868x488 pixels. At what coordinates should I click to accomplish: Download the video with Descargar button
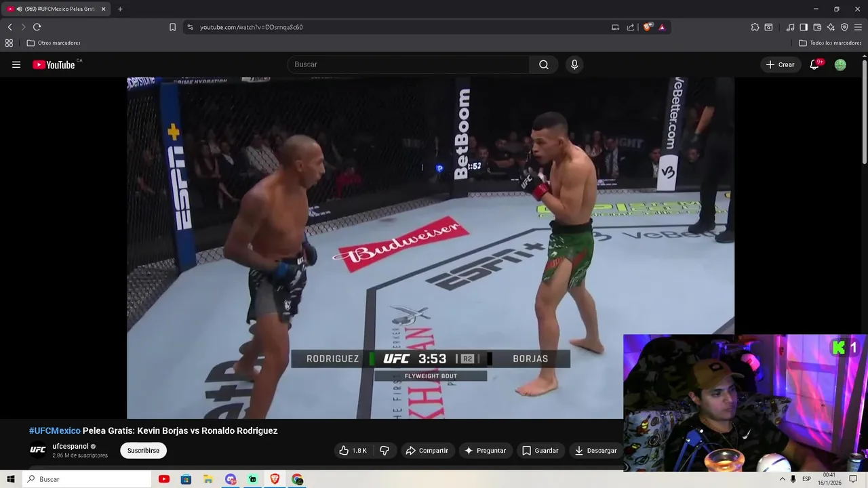click(x=596, y=450)
